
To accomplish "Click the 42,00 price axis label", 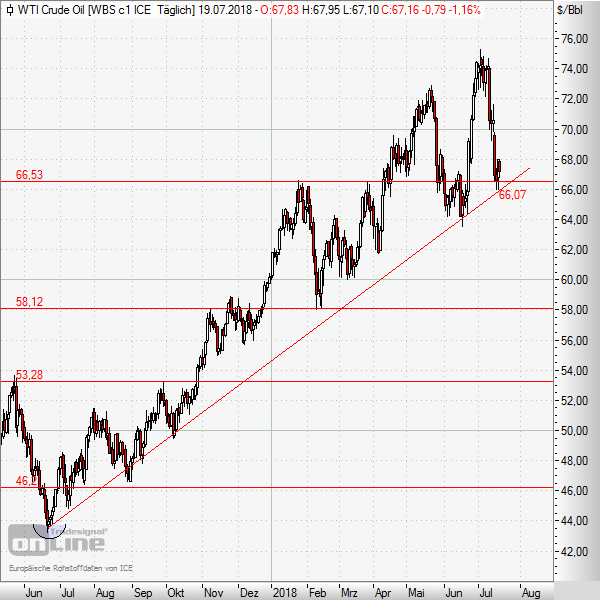I will 574,551.
